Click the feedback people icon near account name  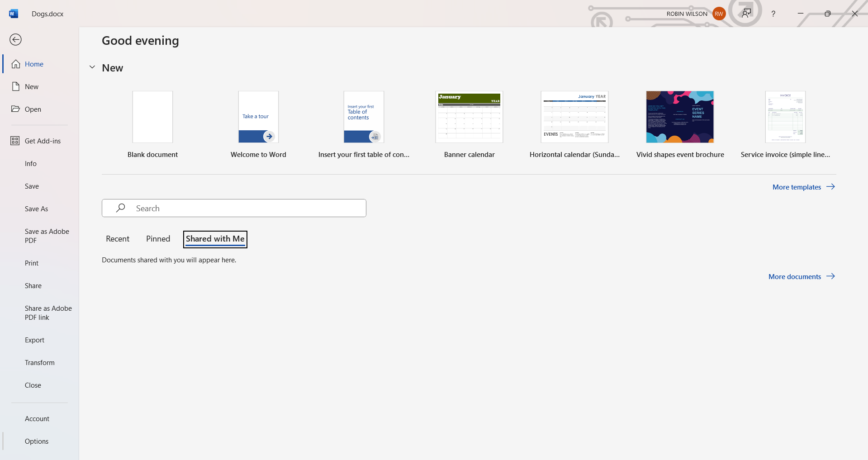746,14
